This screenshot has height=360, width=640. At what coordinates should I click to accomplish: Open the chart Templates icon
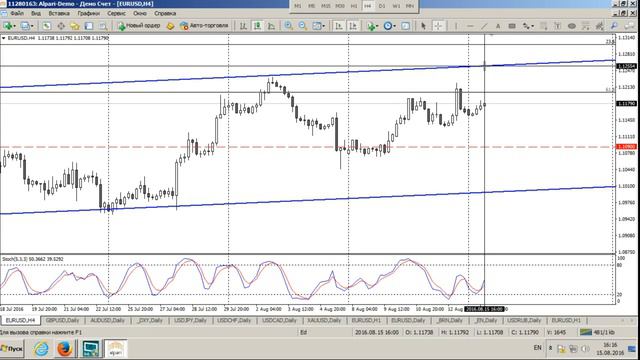[405, 26]
